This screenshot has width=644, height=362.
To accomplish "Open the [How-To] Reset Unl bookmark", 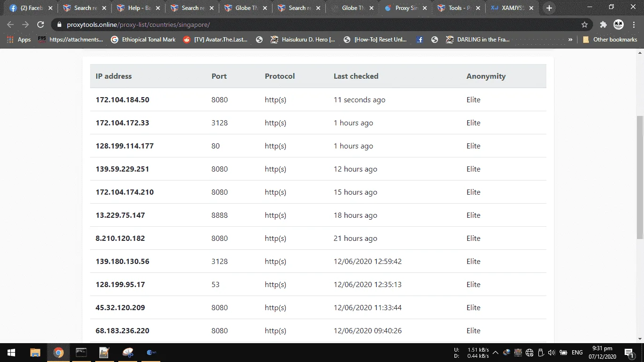I will pos(376,40).
